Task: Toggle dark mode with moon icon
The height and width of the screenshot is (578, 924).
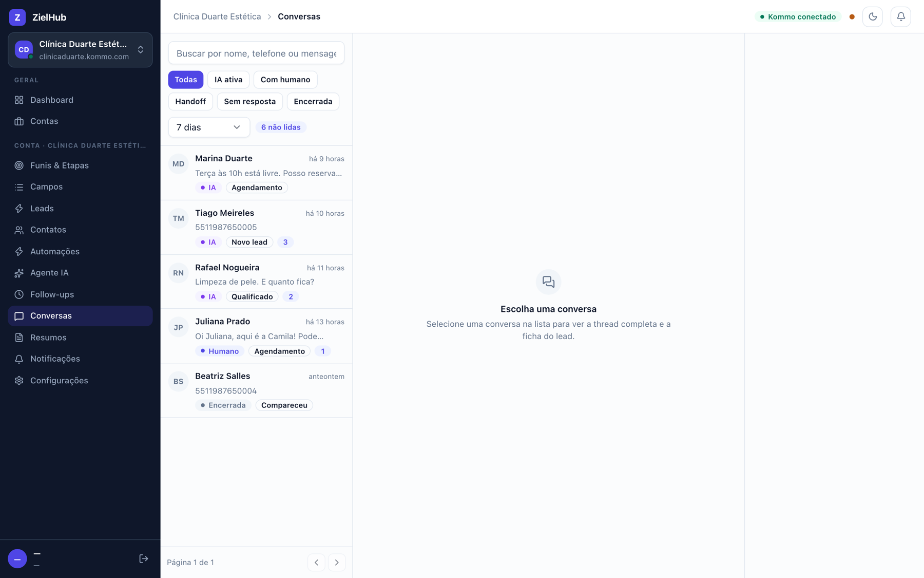Action: point(873,16)
